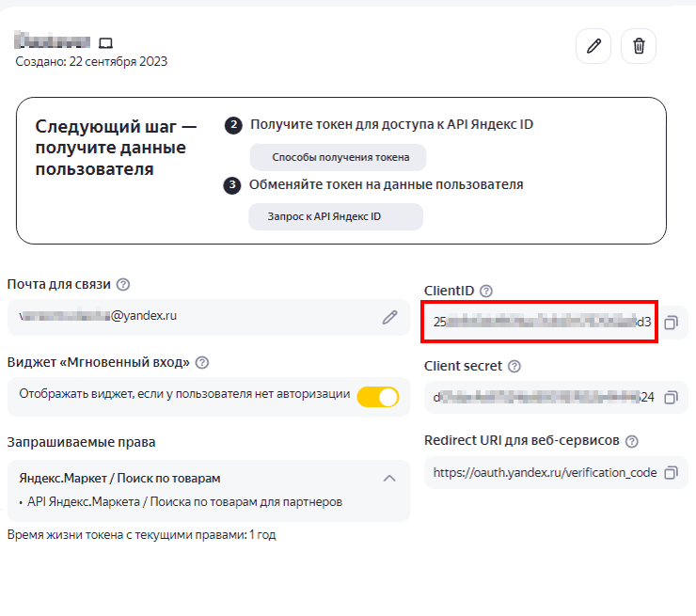Edit the contact email with pencil icon
This screenshot has width=696, height=616.
tap(389, 318)
